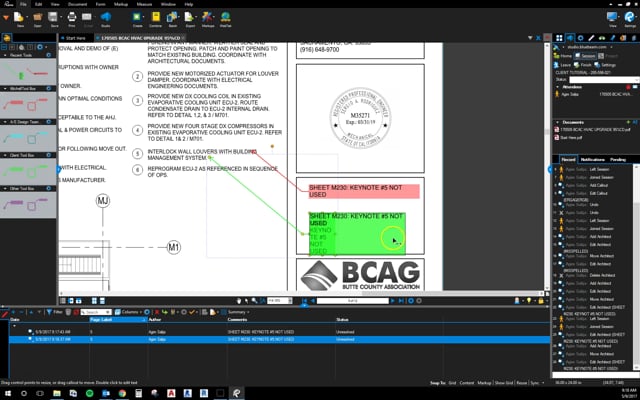This screenshot has width=640, height=400.
Task: Go to first page arrow in navigation bar
Action: point(304,301)
